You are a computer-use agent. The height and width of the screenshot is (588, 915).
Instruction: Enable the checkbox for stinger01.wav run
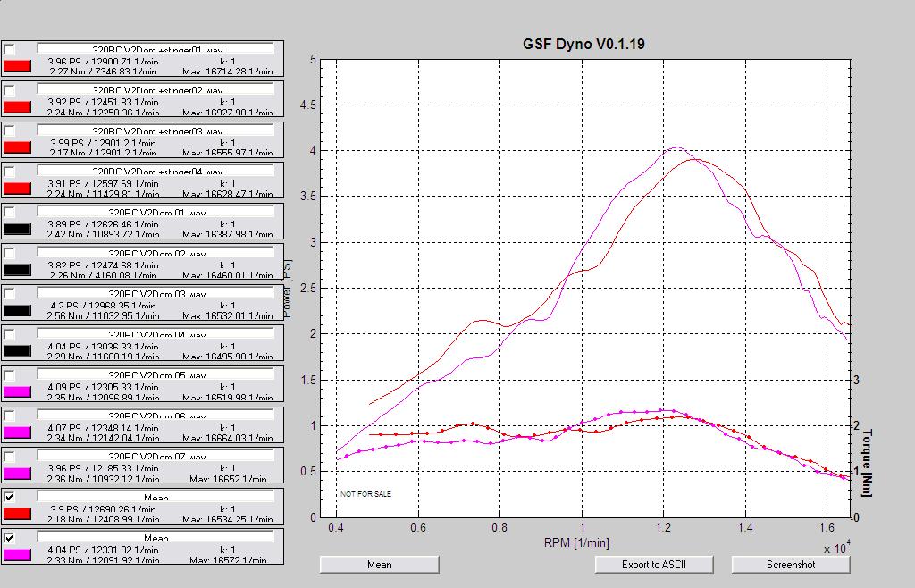(9, 48)
